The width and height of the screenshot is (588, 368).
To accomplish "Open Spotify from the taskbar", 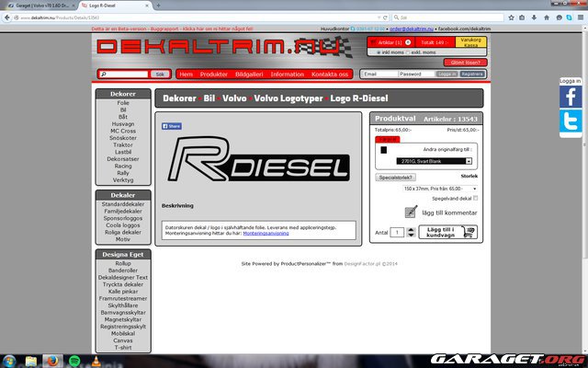I will coord(74,360).
